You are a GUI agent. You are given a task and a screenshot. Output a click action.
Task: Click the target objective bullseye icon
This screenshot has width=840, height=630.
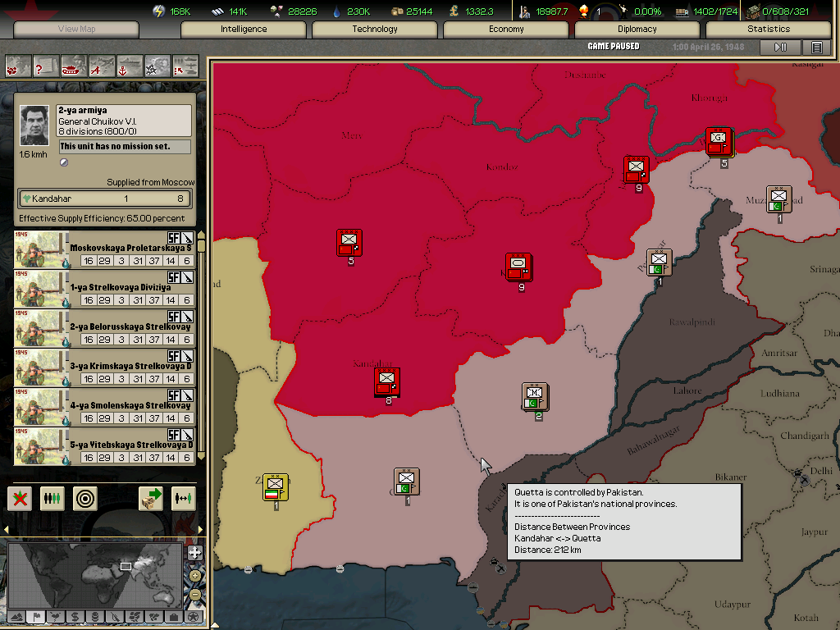[84, 498]
